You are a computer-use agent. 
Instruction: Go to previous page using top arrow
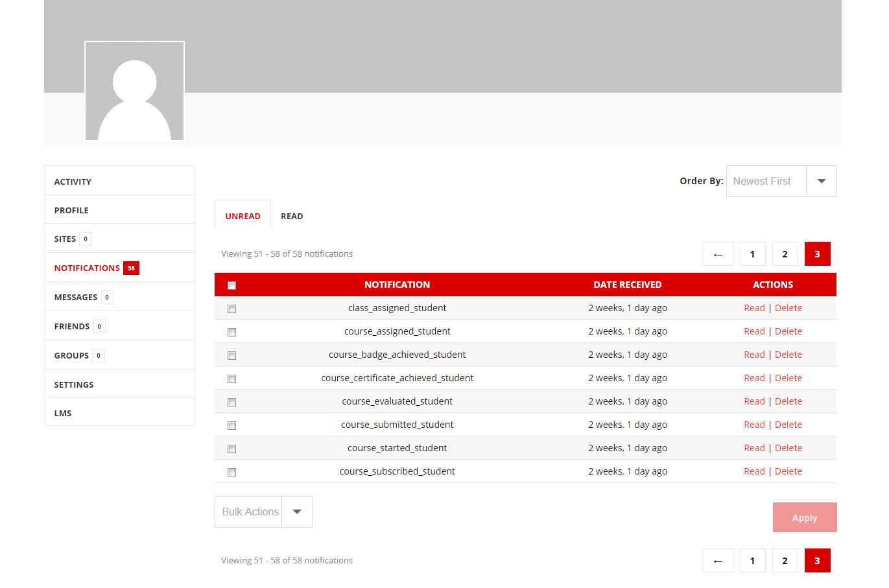[x=718, y=254]
